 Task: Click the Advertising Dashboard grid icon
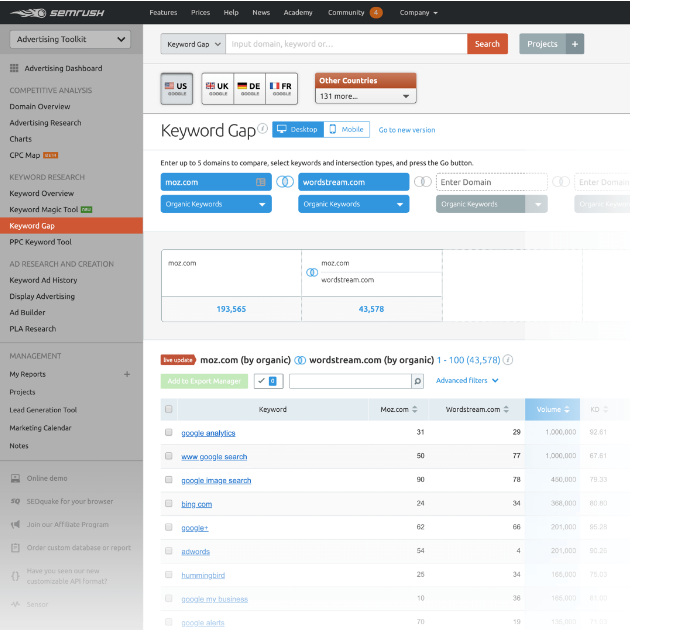point(14,68)
